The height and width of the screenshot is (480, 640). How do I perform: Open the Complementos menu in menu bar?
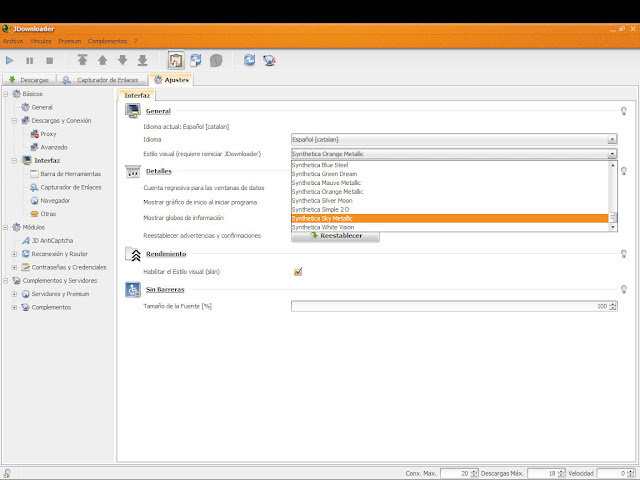coord(107,41)
